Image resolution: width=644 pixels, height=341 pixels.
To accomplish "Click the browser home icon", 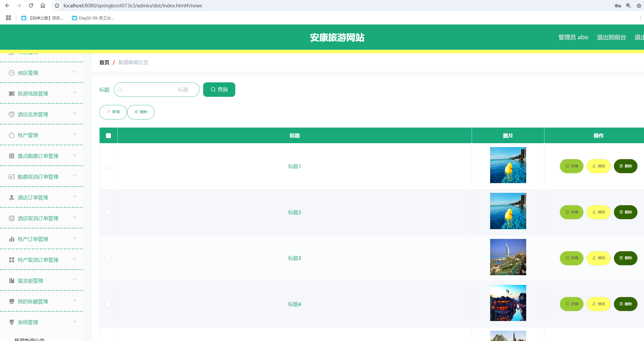I will coord(43,6).
